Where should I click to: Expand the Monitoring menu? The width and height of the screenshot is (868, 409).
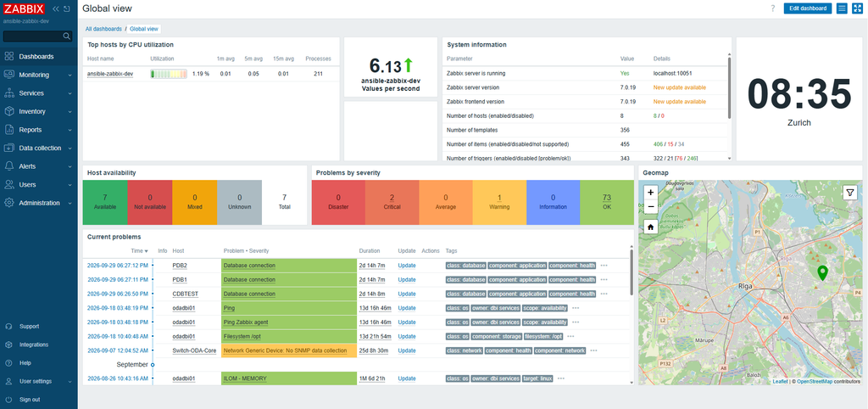tap(39, 75)
